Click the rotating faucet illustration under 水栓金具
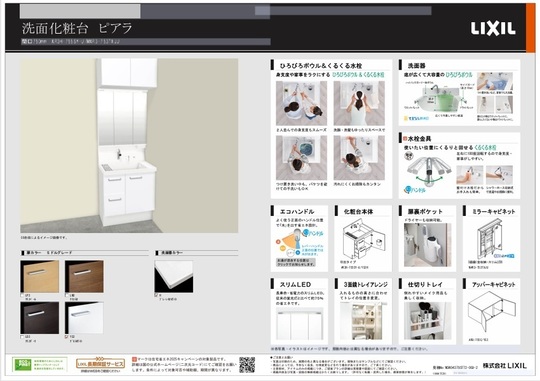The height and width of the screenshot is (381, 540). tap(427, 171)
